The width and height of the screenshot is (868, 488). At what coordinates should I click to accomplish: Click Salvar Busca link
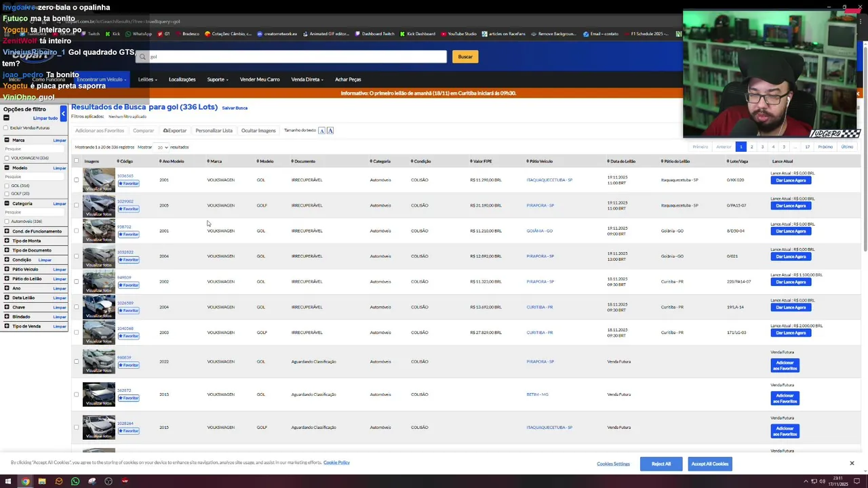[235, 108]
